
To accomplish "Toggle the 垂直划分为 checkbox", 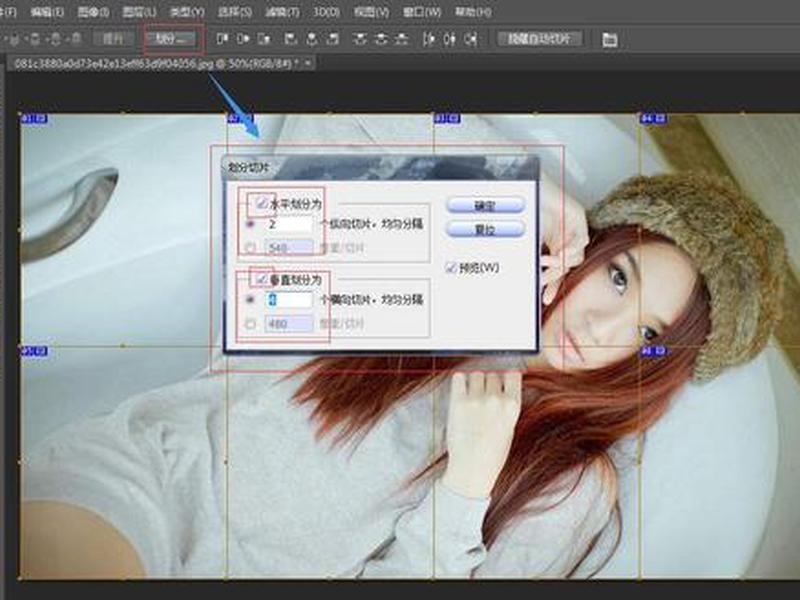I will pyautogui.click(x=261, y=279).
